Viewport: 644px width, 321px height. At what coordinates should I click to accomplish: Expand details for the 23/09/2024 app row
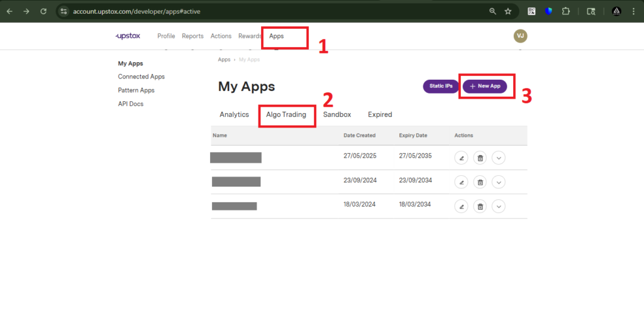click(499, 182)
